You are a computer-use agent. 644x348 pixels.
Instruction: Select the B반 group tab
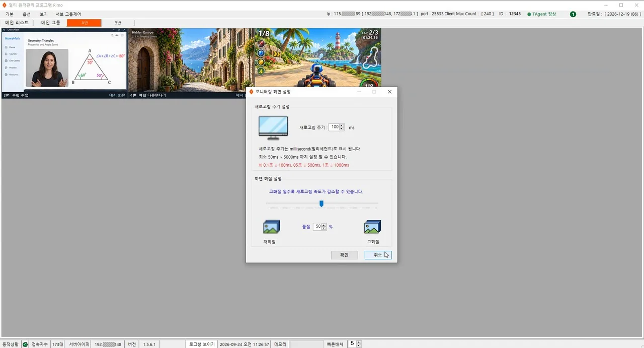pos(118,23)
